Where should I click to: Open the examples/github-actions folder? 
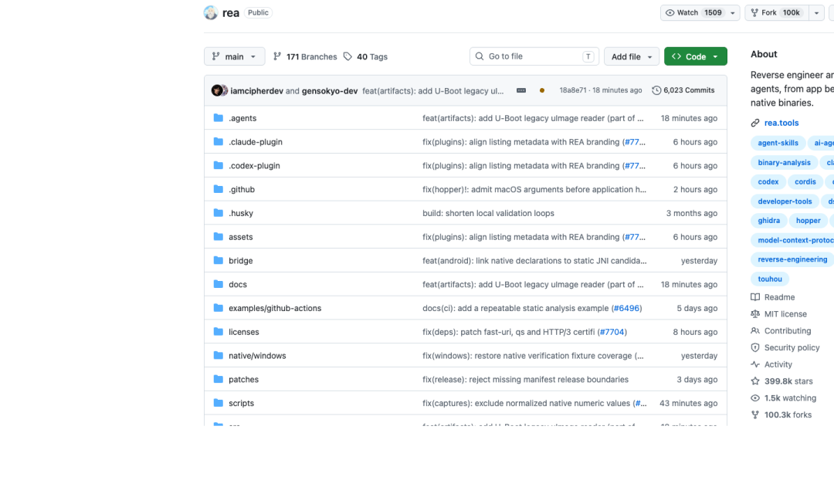[275, 309]
